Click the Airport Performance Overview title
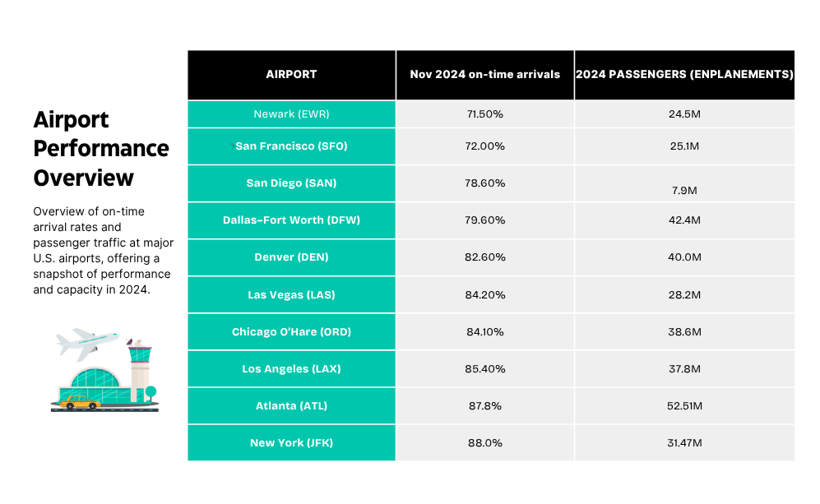Image resolution: width=820 pixels, height=504 pixels. [x=100, y=149]
